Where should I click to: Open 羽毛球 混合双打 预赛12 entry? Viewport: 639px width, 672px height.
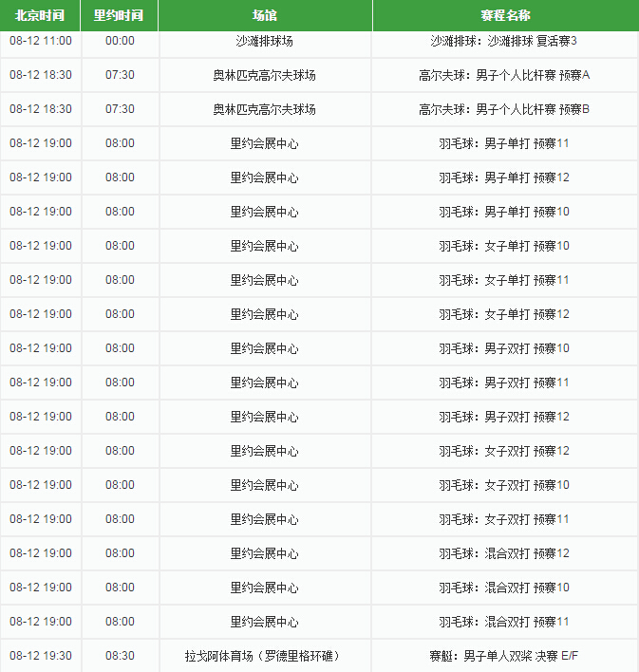(503, 553)
